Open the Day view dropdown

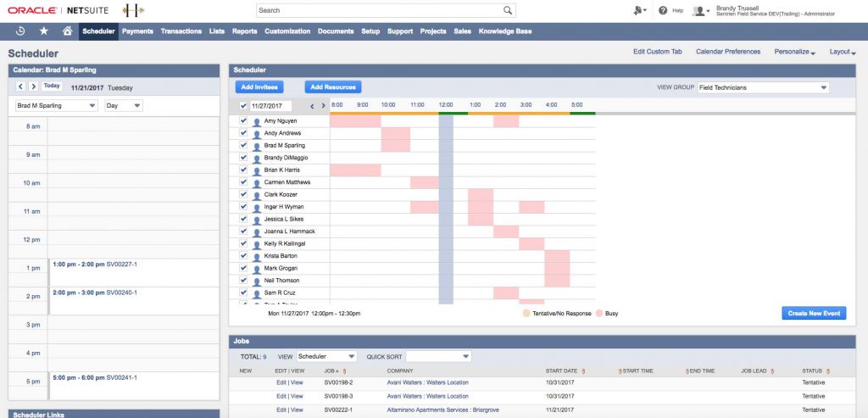(x=124, y=105)
